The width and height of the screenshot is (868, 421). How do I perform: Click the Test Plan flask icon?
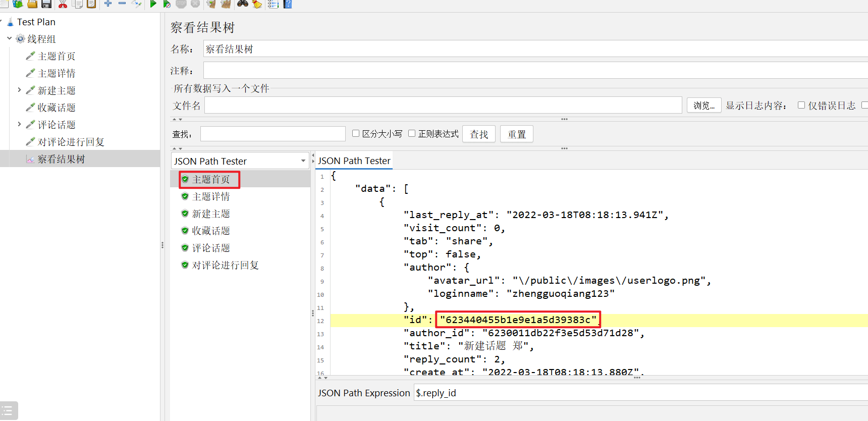tap(10, 22)
